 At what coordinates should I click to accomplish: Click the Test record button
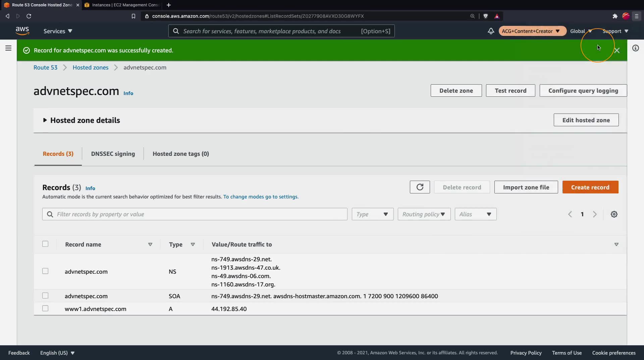point(511,91)
